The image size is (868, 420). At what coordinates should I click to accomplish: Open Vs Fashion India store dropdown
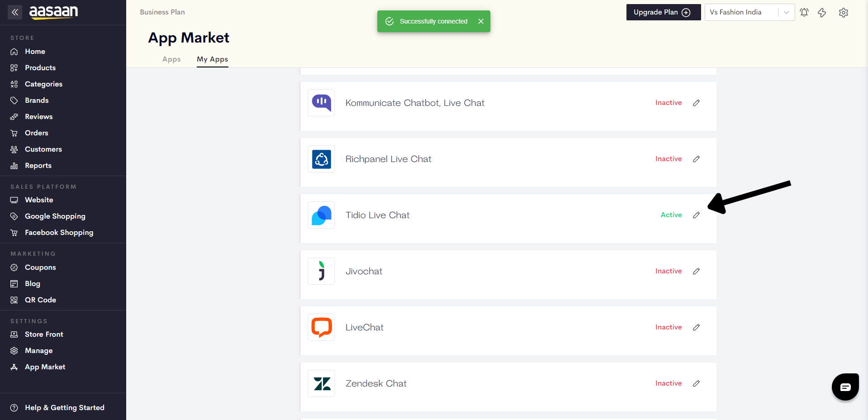749,12
